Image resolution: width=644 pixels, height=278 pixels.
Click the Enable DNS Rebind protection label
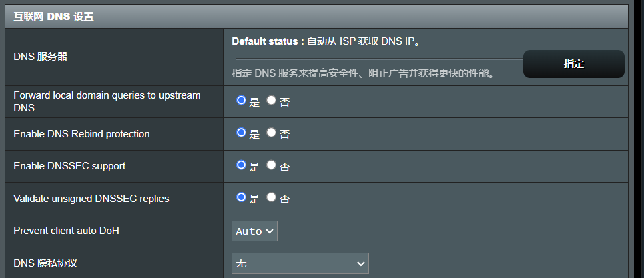coord(81,134)
